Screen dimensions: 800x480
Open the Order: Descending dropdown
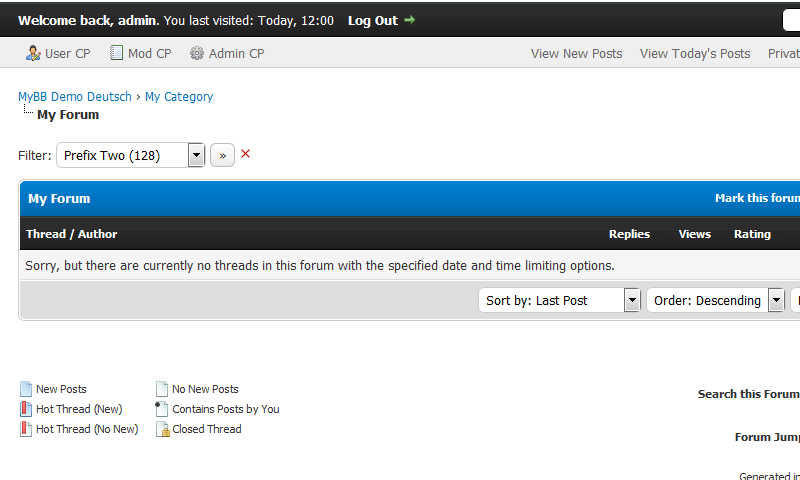point(775,300)
